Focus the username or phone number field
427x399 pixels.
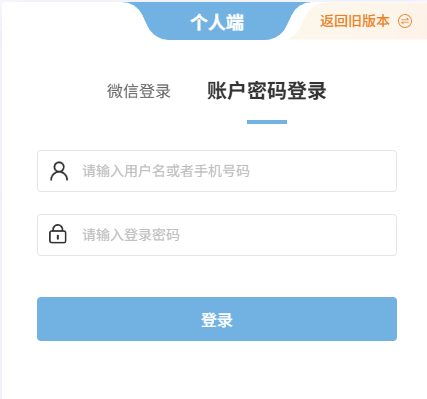[x=217, y=171]
